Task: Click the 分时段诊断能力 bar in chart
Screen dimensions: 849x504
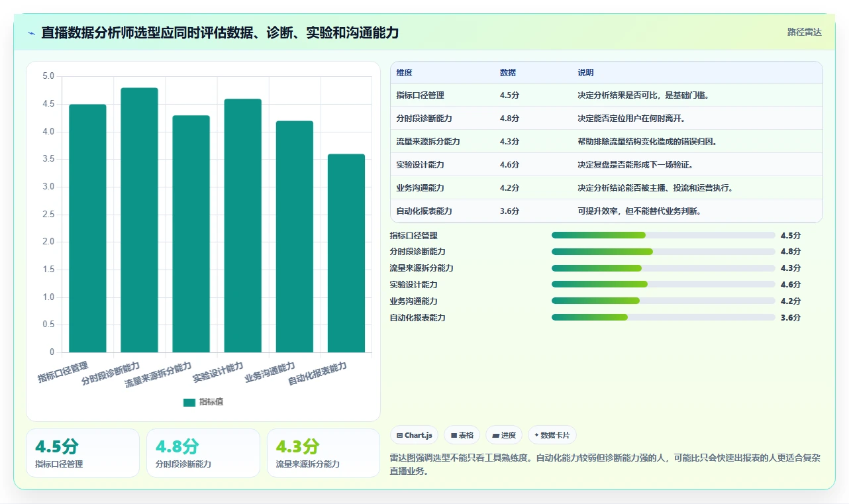Action: 139,220
